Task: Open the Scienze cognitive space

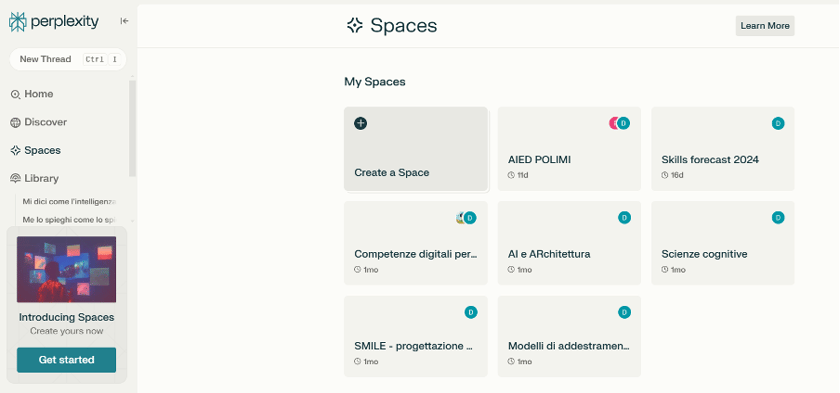Action: [723, 243]
